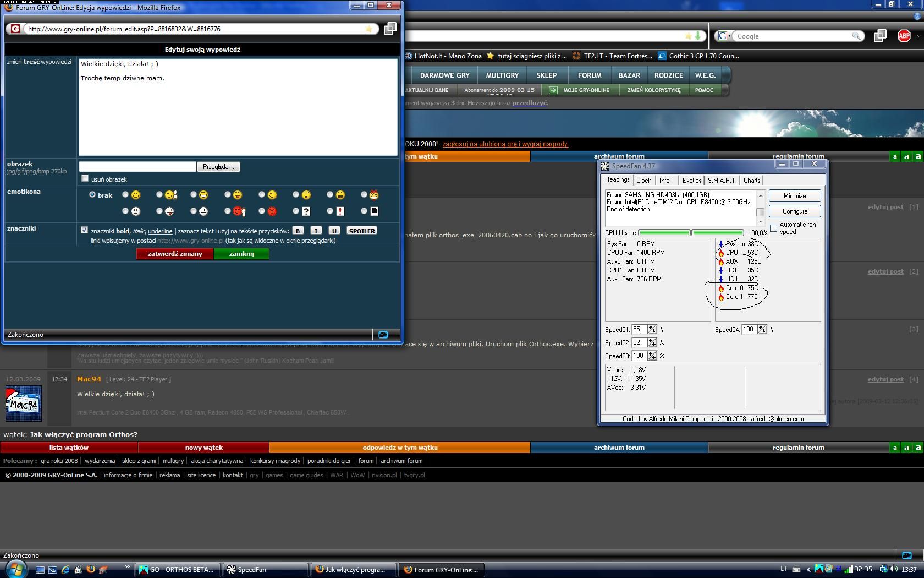This screenshot has width=924, height=578.
Task: Switch to the S.M.A.R.T. tab in SpeedFan
Action: pos(722,181)
